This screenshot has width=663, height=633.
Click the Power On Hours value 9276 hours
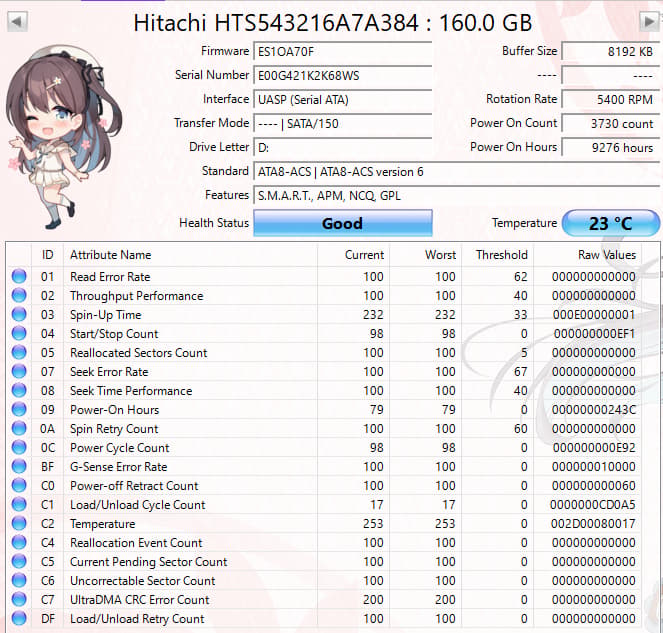[x=611, y=148]
